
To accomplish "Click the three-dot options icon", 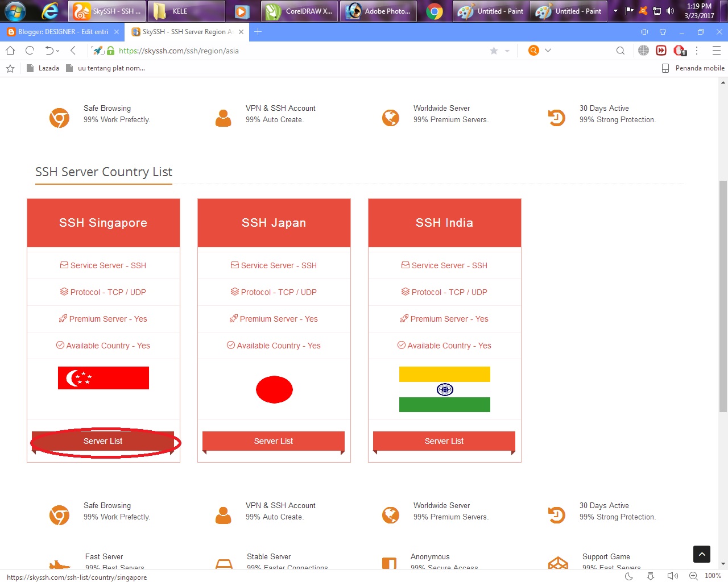I will coord(696,51).
